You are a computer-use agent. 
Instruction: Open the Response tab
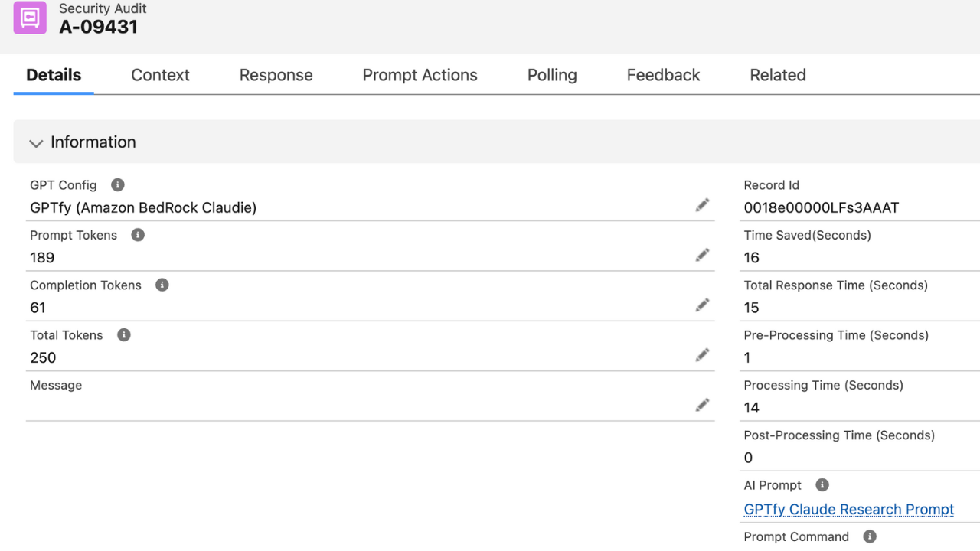(x=276, y=74)
